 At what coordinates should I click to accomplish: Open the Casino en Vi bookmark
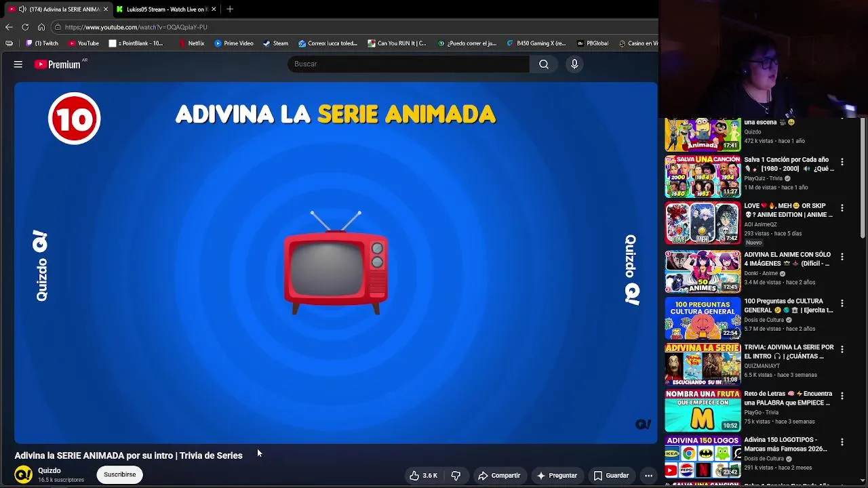tap(638, 43)
